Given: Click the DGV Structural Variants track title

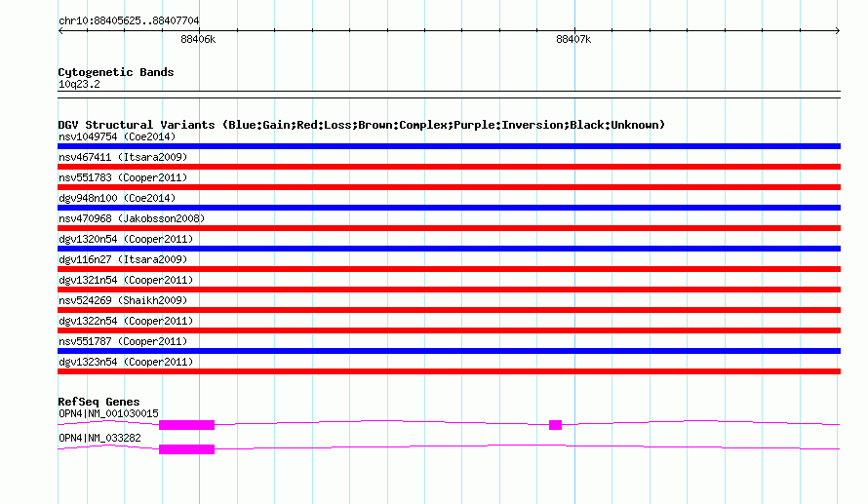Looking at the screenshot, I should (362, 125).
